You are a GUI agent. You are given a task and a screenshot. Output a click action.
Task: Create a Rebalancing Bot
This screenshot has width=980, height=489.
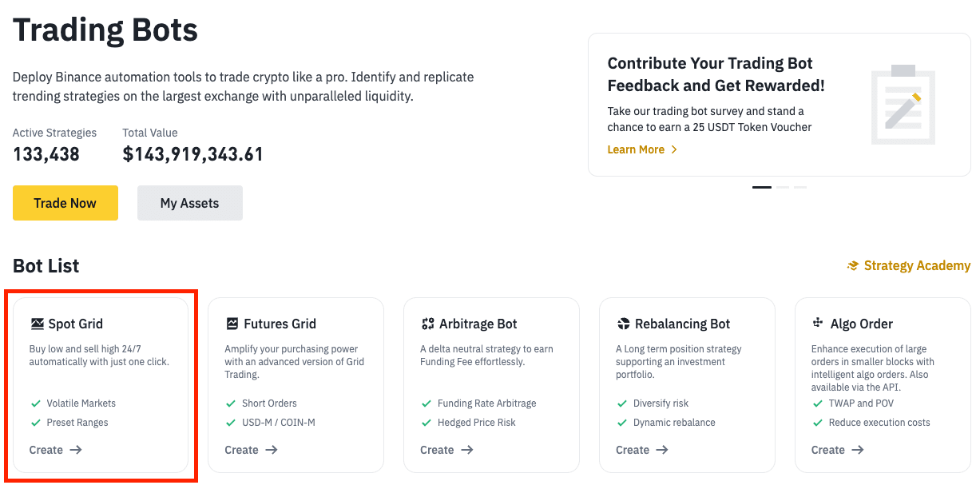[642, 450]
